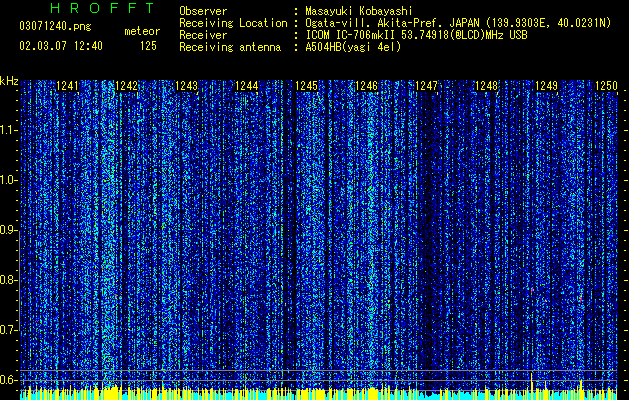Click the 1248 time marker
Screen dimensions: 629x400
pos(487,86)
